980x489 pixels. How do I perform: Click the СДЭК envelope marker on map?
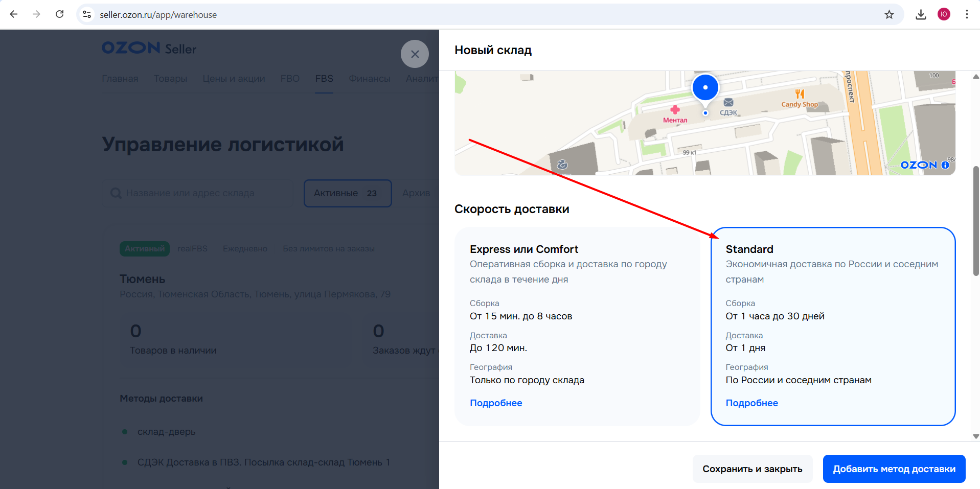[728, 103]
